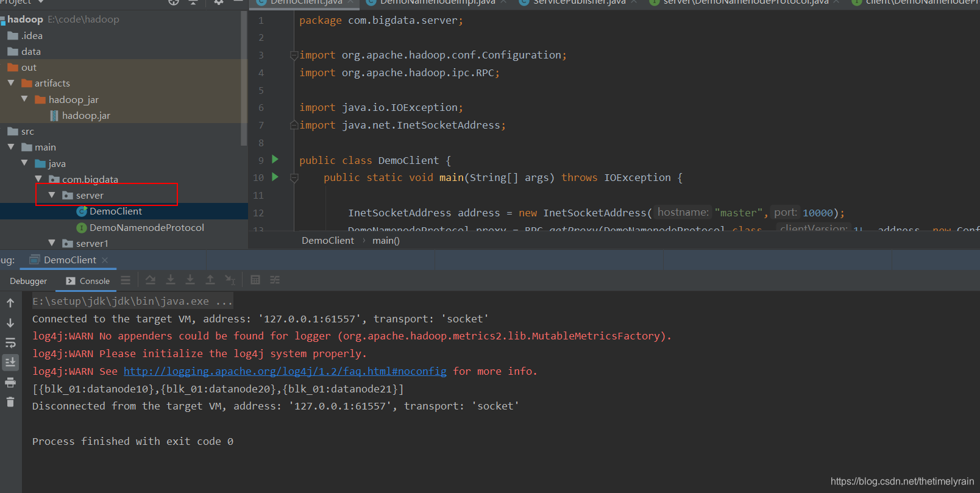
Task: Click Trace Current Stream Chain icon
Action: [x=275, y=280]
